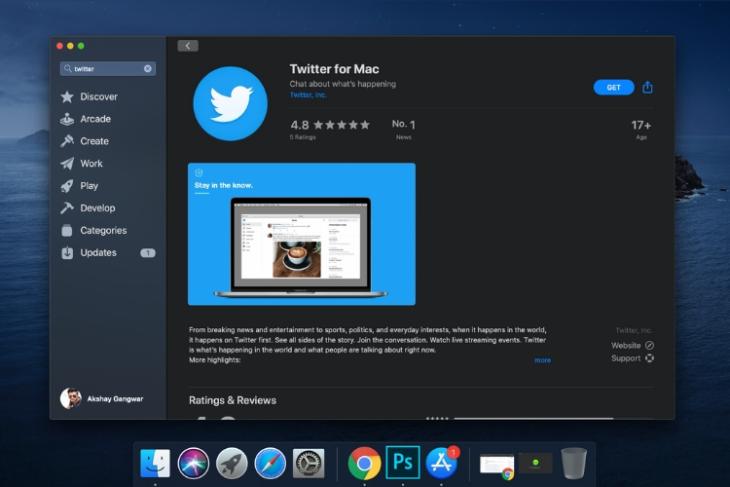This screenshot has height=487, width=730.
Task: Click the Updates download icon
Action: tap(67, 253)
